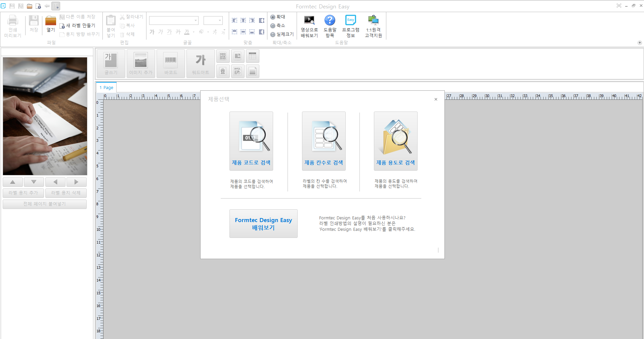Increase font size with larger 가 icon
Viewport: 644px width, 339px height.
point(215,32)
